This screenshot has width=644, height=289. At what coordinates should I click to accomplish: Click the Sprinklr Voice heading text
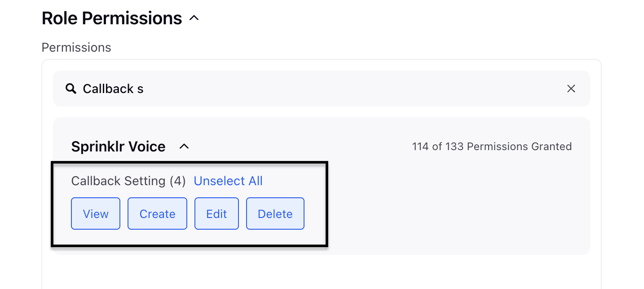click(x=119, y=147)
